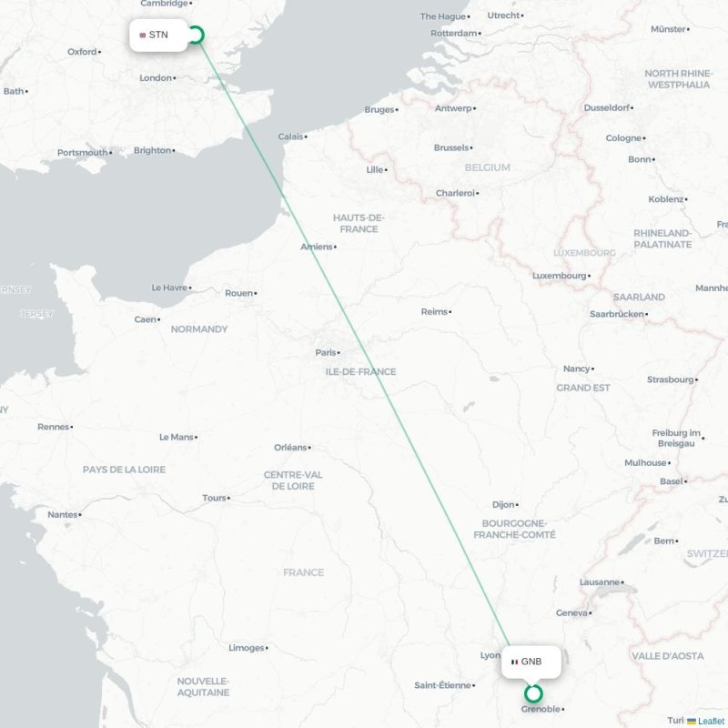
Task: Select the GNB airport label popup
Action: 531,662
